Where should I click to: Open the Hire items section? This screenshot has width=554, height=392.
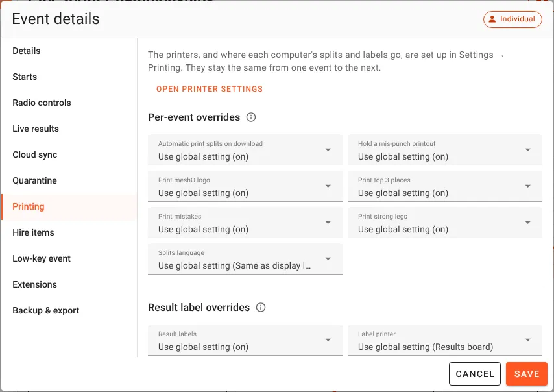point(69,232)
